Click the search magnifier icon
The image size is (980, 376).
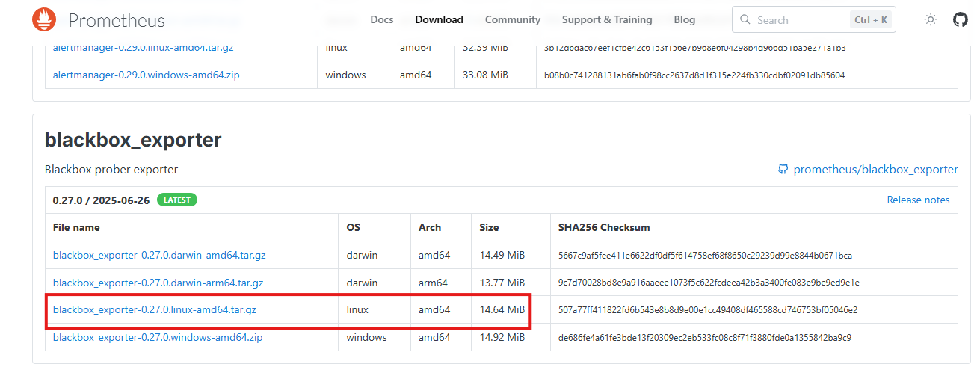tap(747, 20)
